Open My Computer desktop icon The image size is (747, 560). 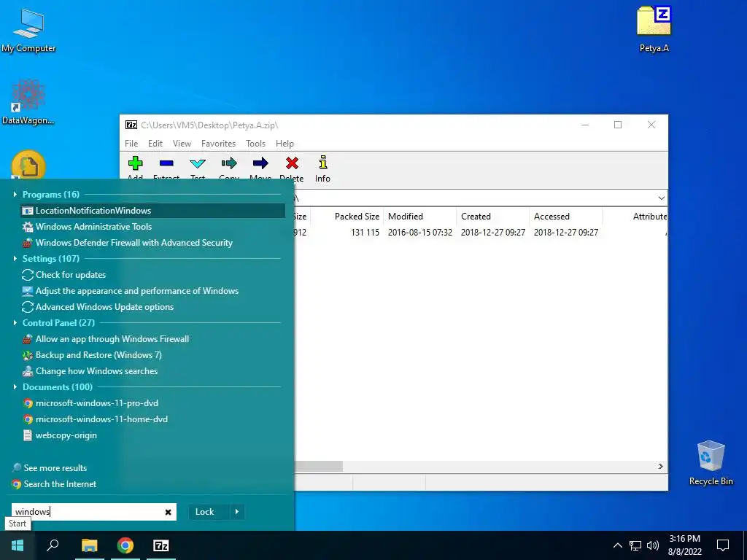point(28,29)
